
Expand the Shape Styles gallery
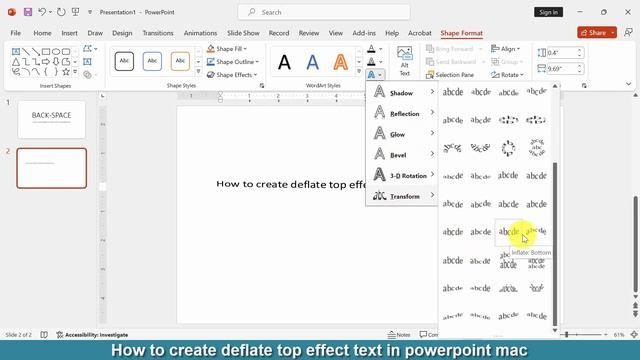198,72
